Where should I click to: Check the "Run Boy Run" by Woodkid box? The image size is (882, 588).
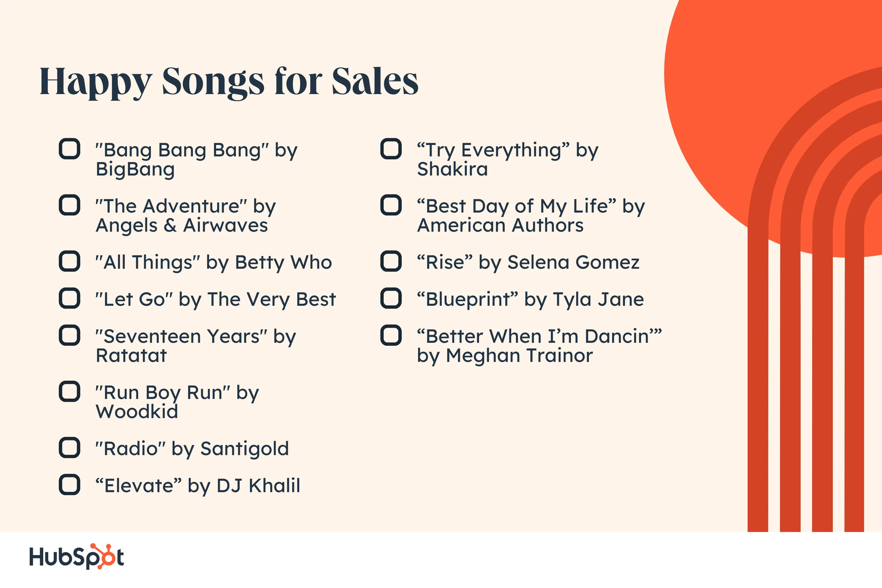pos(69,392)
